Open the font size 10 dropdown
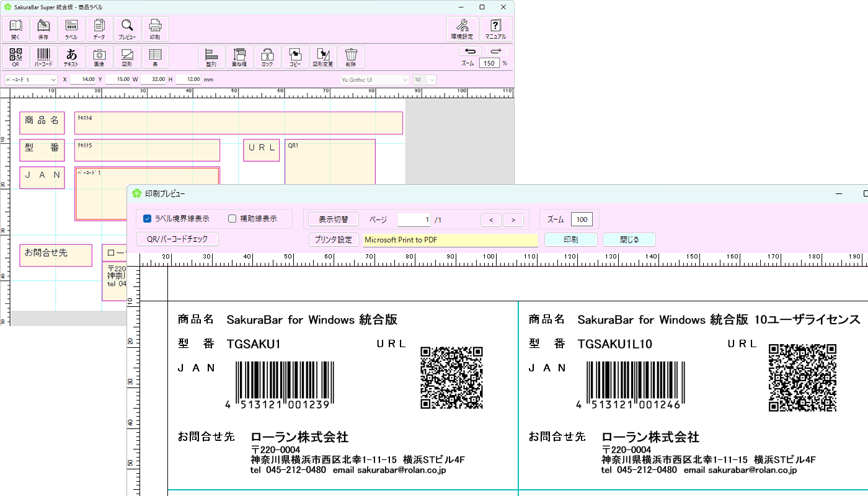This screenshot has width=868, height=496. 425,79
